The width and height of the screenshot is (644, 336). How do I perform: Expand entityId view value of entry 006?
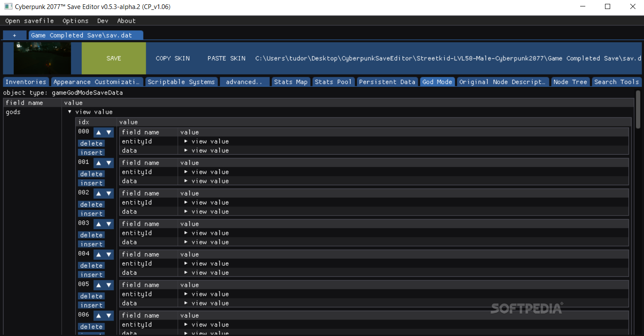coord(186,324)
